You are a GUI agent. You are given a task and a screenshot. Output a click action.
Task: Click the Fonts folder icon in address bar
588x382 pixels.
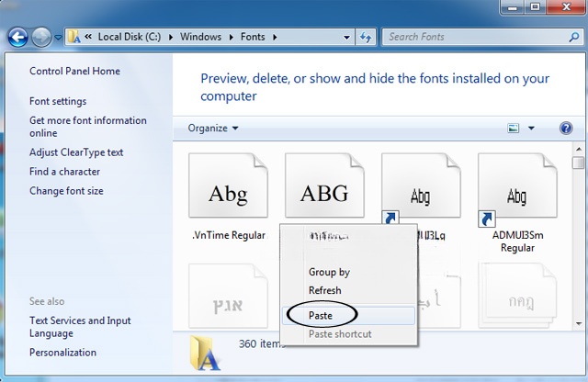73,37
